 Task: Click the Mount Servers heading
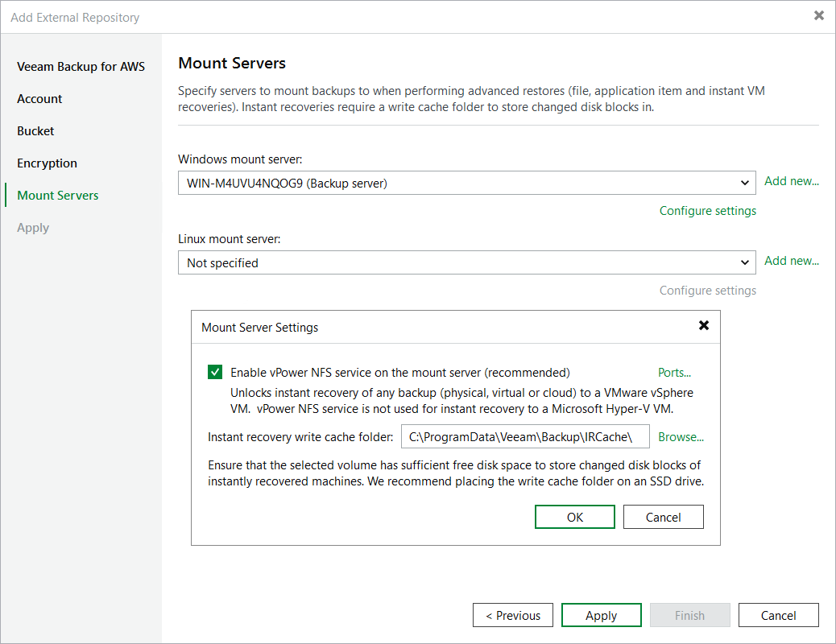click(x=232, y=63)
